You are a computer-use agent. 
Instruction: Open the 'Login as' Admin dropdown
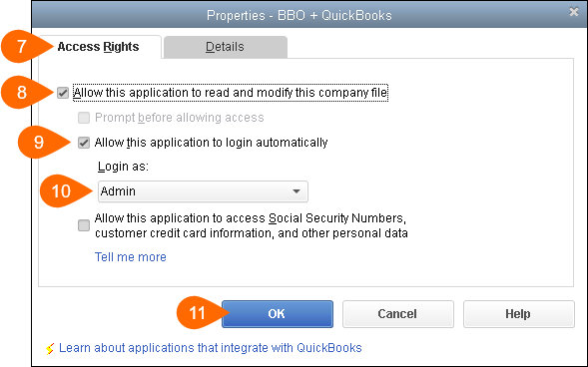coord(203,191)
